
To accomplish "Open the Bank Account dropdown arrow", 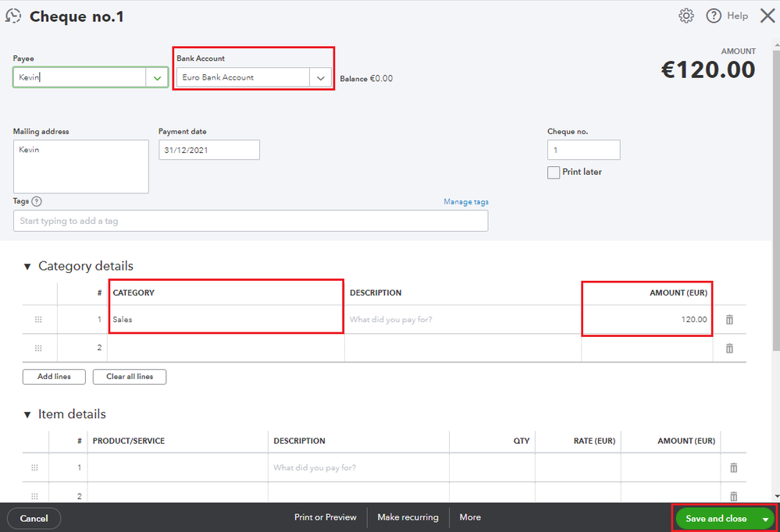I will click(320, 77).
